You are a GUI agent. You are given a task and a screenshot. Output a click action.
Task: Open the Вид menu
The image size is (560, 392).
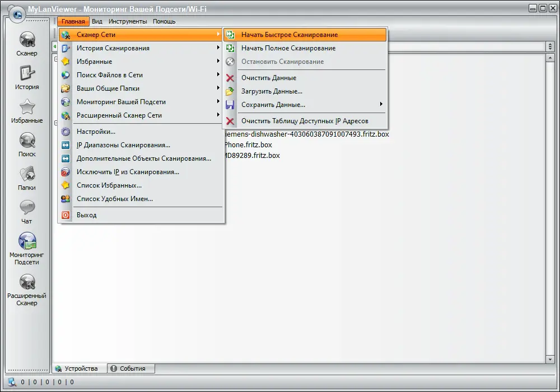tap(97, 21)
